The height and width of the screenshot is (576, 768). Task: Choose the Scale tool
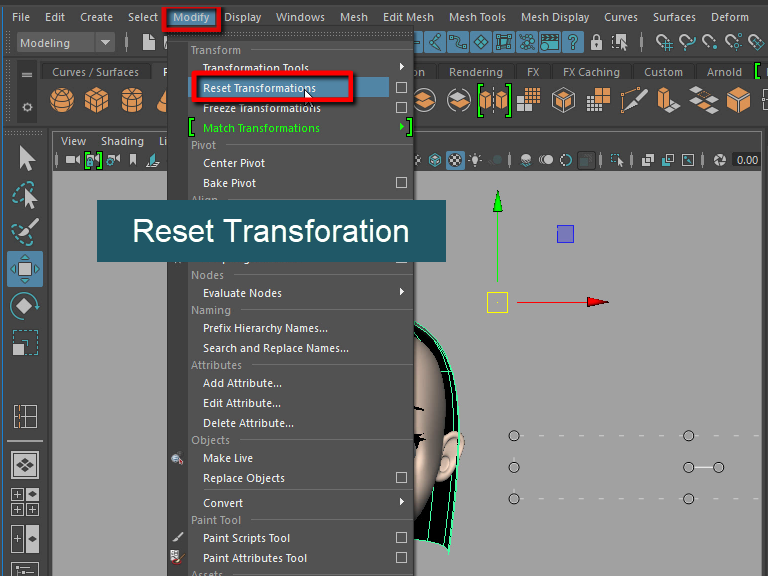tap(25, 343)
